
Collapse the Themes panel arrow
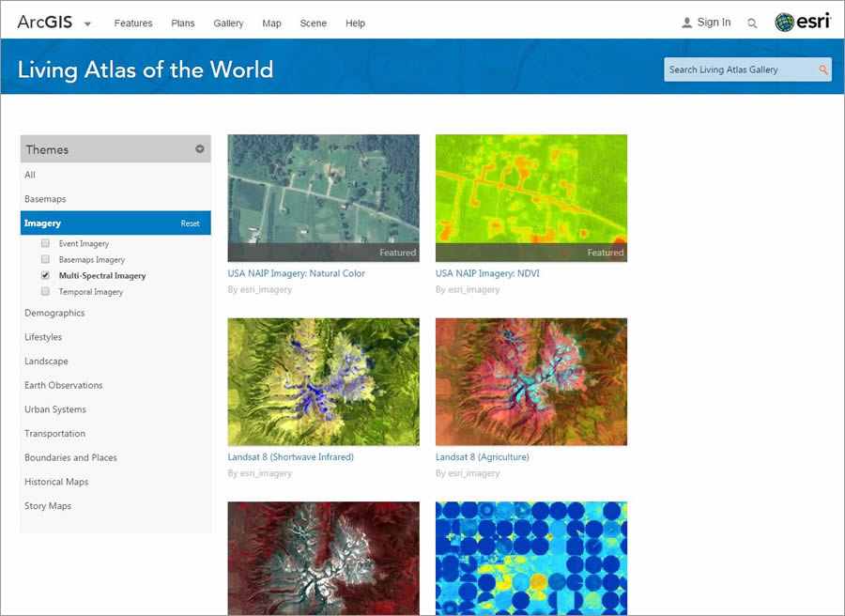(x=199, y=148)
